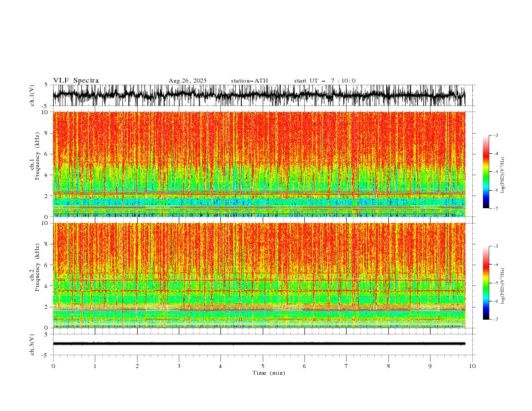Click the time axis tick label "5"
Screen dimensions: 532x411
263,366
